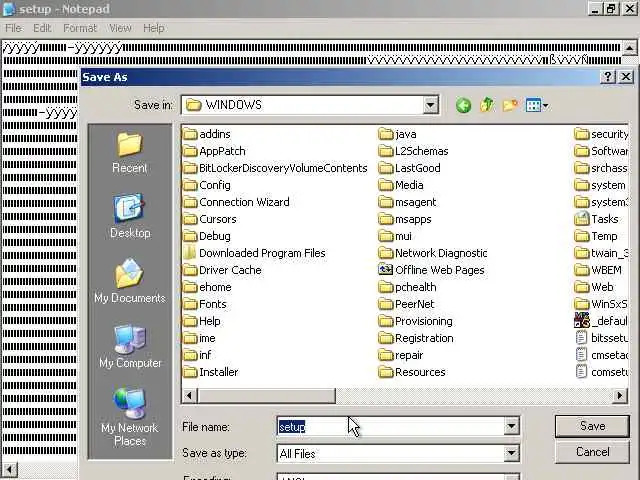Go up one folder level
This screenshot has height=480, width=640.
pos(487,105)
